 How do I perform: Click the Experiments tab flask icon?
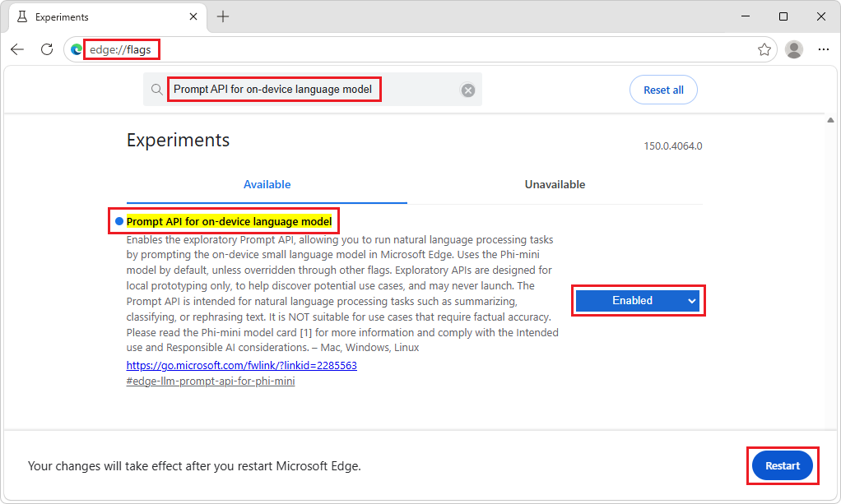22,16
